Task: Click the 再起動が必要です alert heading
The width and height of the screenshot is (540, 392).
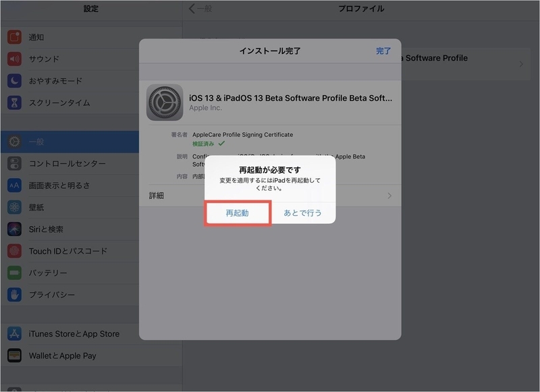Action: pyautogui.click(x=270, y=169)
